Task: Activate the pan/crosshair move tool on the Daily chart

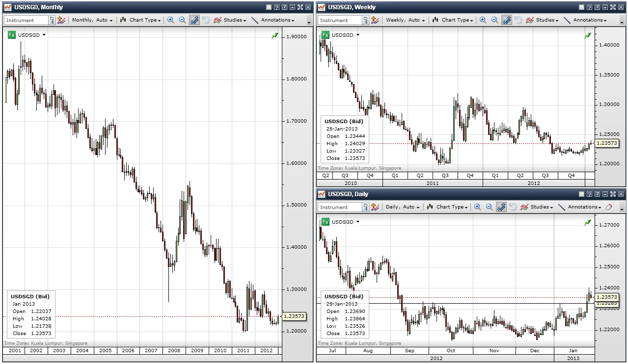Action: click(x=501, y=207)
